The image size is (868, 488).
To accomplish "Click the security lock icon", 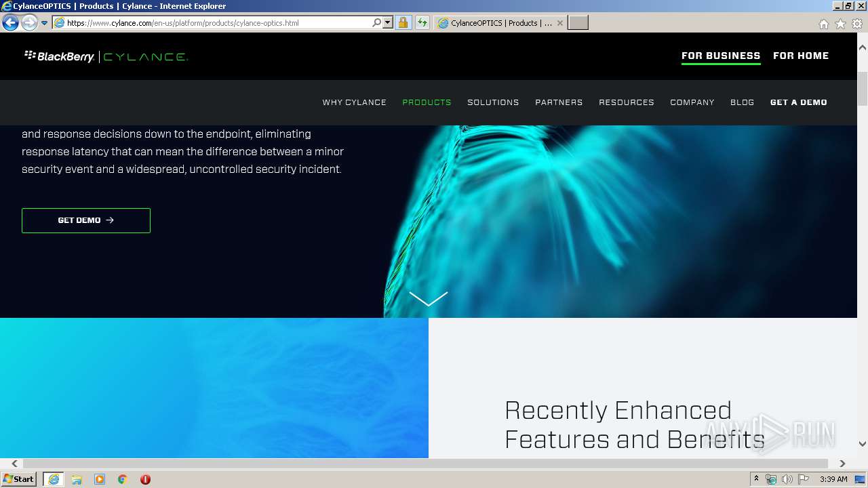I will [x=403, y=23].
